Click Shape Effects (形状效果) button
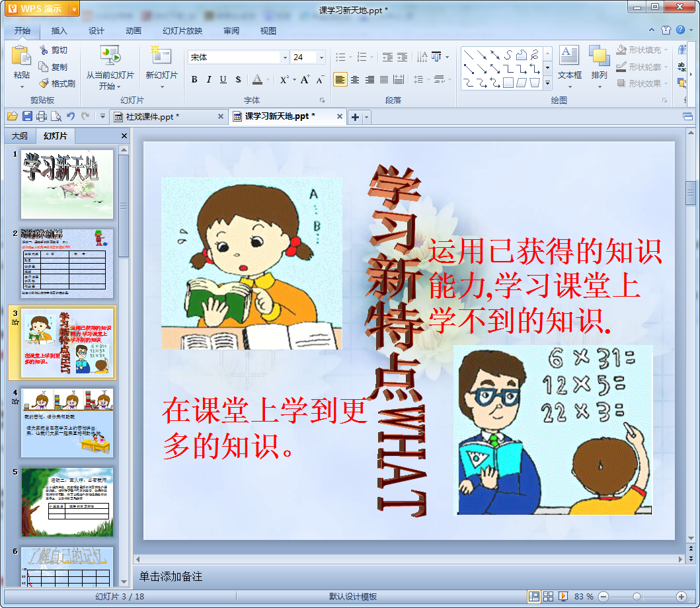The image size is (700, 608). [642, 83]
